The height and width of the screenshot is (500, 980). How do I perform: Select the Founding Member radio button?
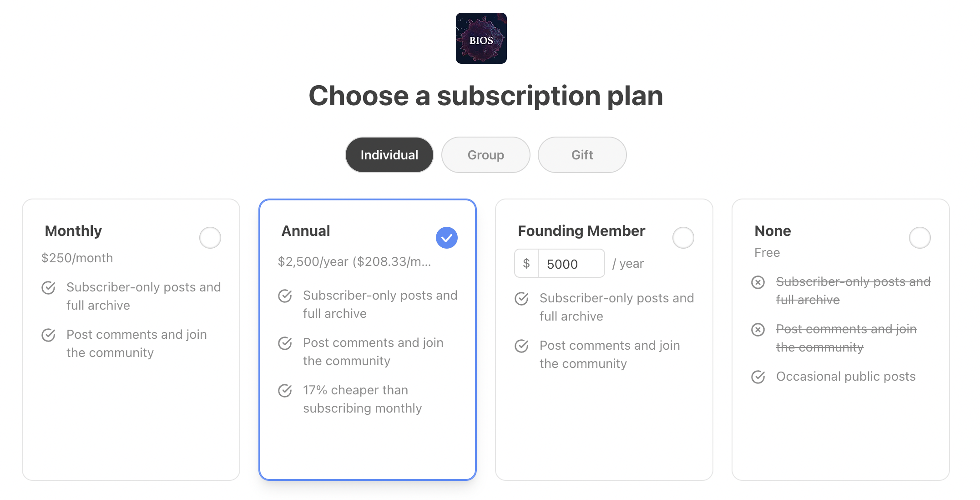coord(683,237)
